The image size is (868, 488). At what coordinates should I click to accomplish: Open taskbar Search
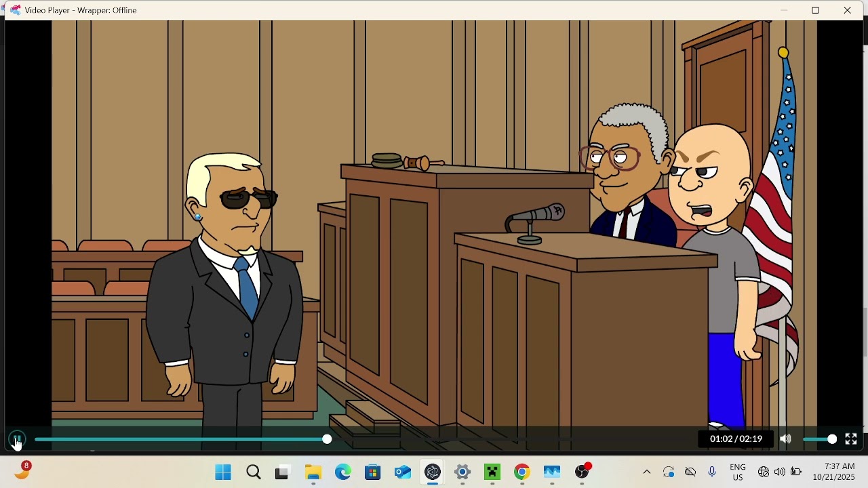pos(254,472)
